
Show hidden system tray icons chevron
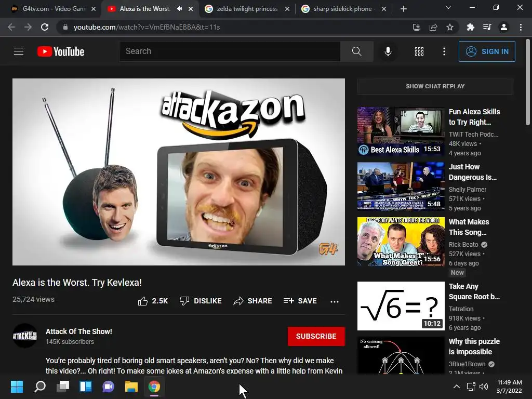pyautogui.click(x=457, y=387)
